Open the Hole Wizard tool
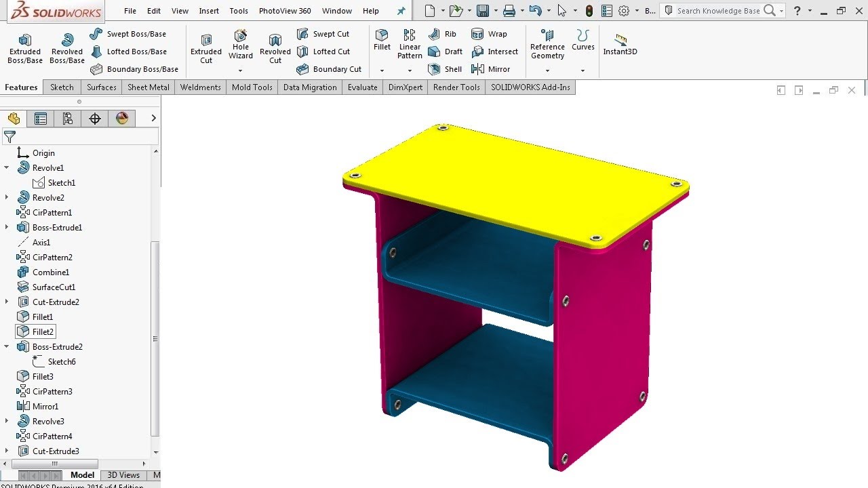 [241, 45]
